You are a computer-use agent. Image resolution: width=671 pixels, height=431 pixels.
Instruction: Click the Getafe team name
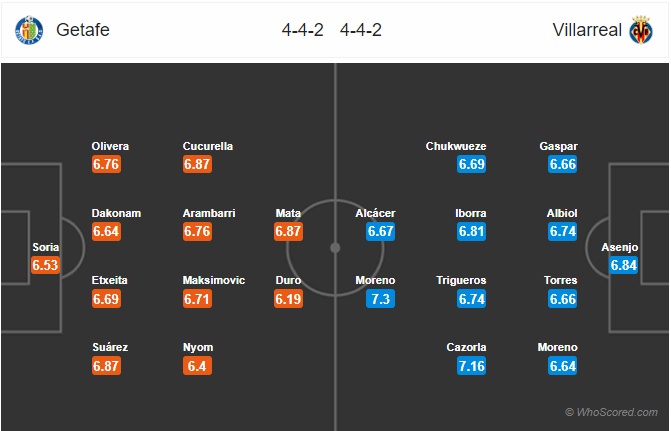pyautogui.click(x=83, y=30)
